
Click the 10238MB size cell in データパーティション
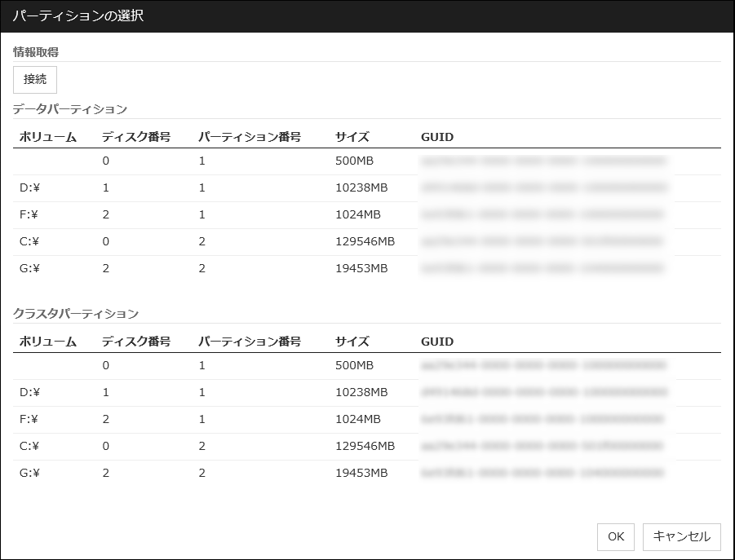(x=361, y=188)
